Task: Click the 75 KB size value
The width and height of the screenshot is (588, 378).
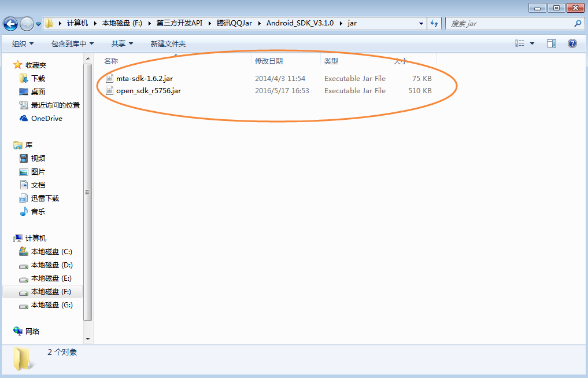Action: tap(422, 79)
